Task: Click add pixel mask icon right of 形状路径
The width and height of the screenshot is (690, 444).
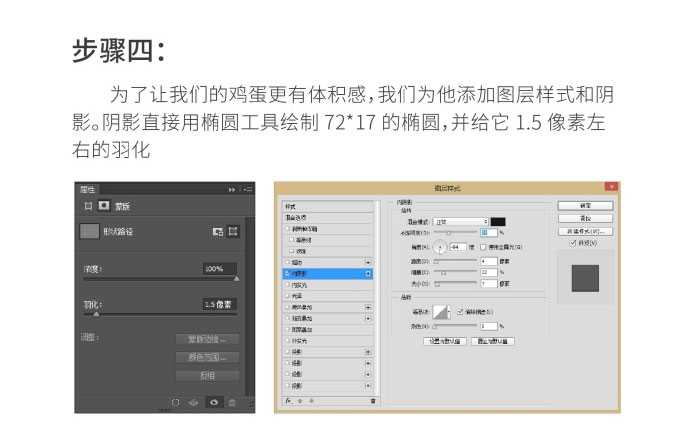Action: (218, 231)
